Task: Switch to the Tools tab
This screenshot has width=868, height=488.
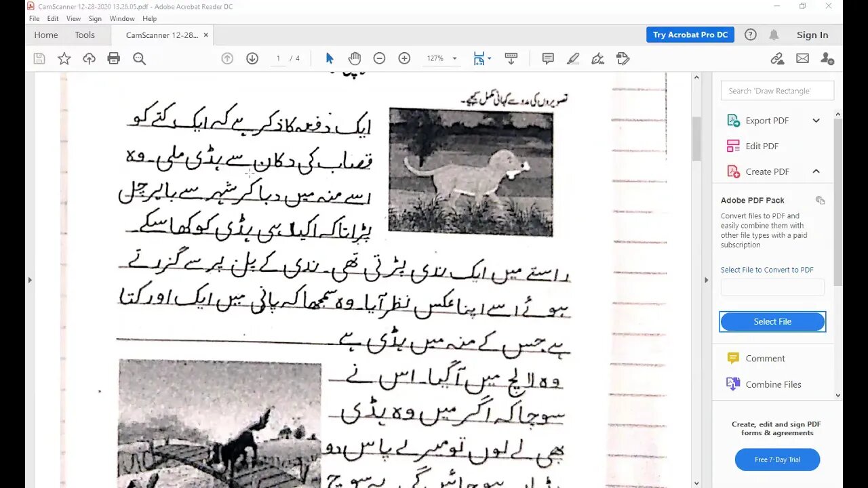Action: point(85,35)
